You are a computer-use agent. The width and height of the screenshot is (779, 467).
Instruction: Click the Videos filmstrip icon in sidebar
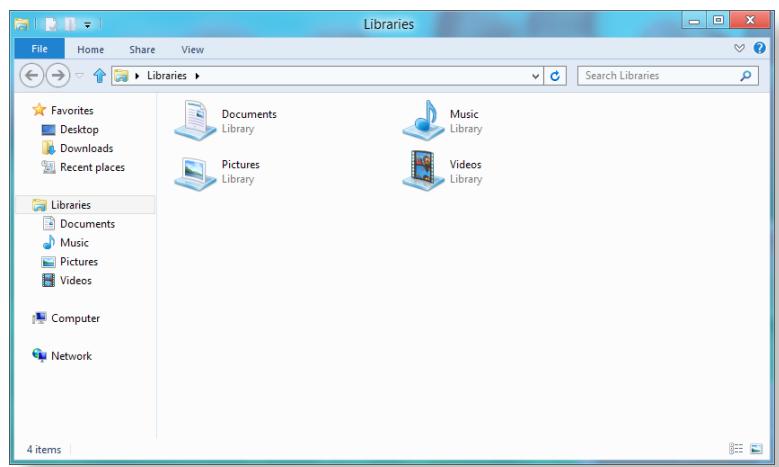48,280
